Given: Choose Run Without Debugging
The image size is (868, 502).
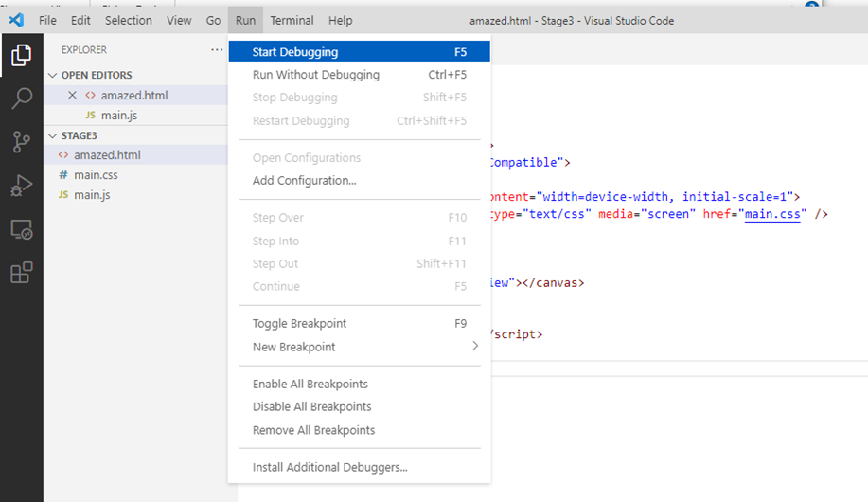Looking at the screenshot, I should (360, 75).
